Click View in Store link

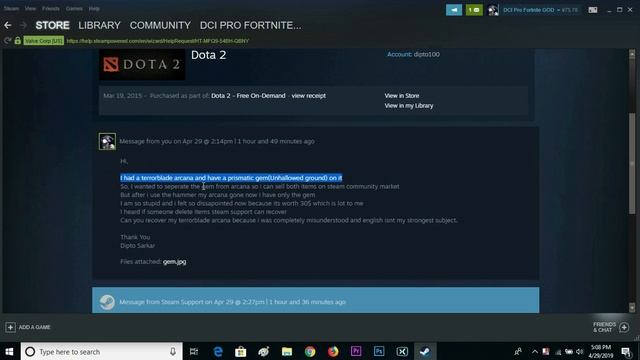tap(402, 96)
